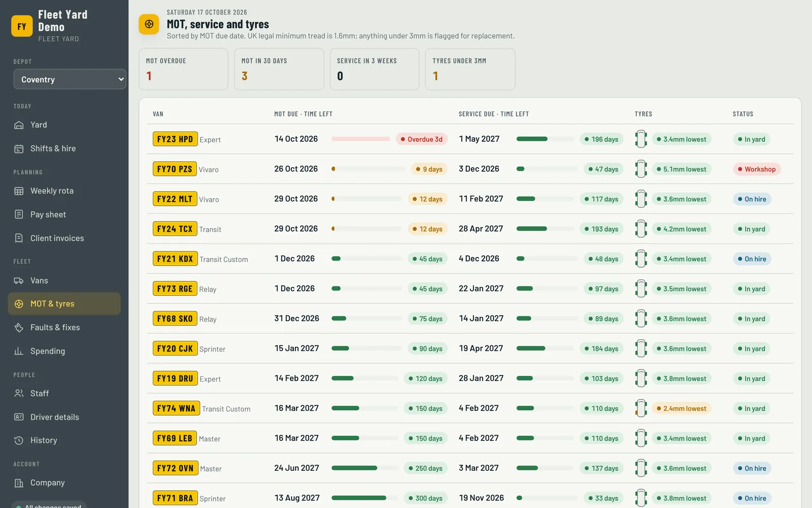Click the MOT & tyres wheel icon in sidebar
Viewport: 812px width, 508px height.
click(19, 304)
